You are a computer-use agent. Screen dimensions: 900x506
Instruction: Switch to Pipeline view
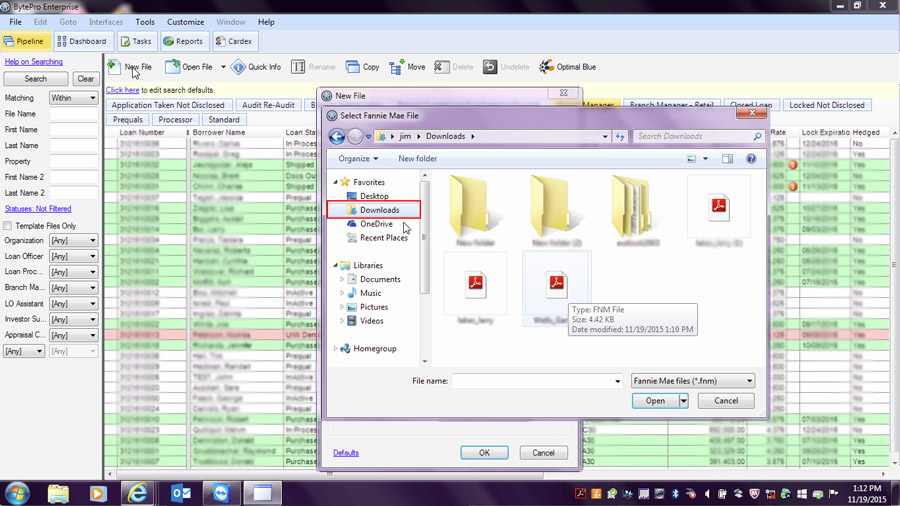(24, 41)
